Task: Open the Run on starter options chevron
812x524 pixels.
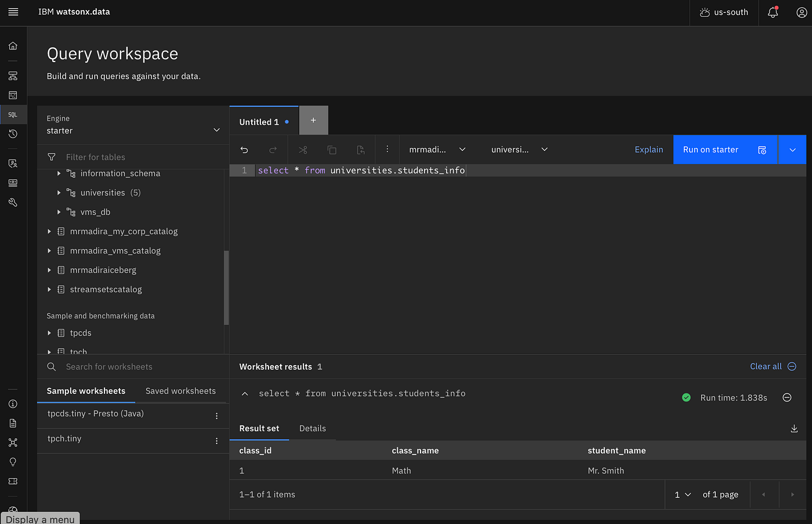Action: [792, 150]
